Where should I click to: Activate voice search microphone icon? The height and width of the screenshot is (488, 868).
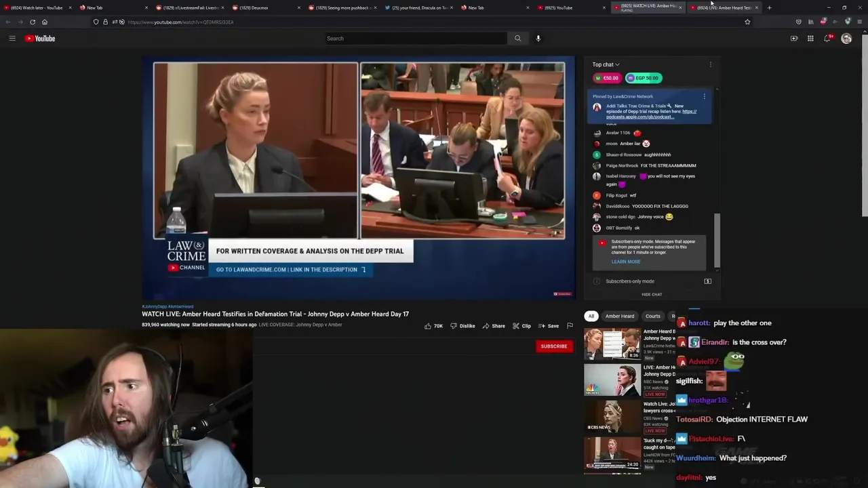tap(538, 39)
